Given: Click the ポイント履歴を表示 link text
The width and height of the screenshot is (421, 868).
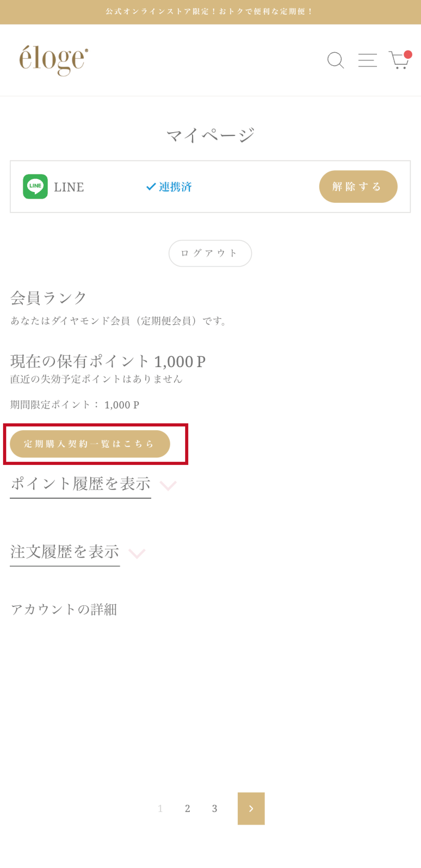Looking at the screenshot, I should point(81,484).
